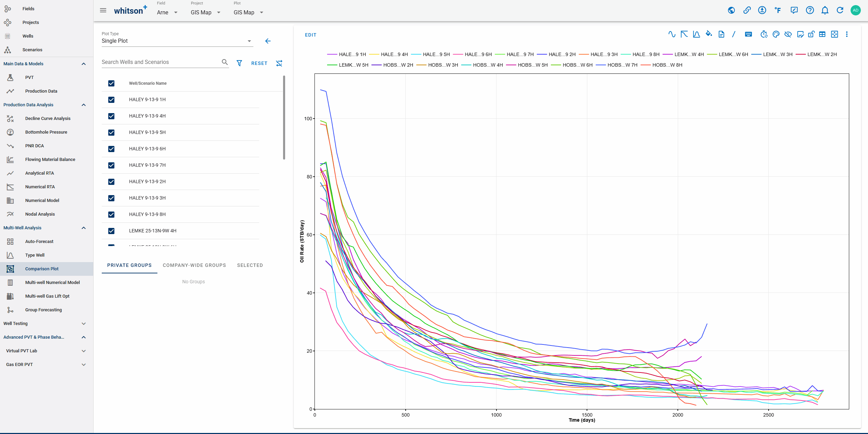This screenshot has width=868, height=434.
Task: Click the crossed-out eye visibility icon
Action: pos(788,34)
